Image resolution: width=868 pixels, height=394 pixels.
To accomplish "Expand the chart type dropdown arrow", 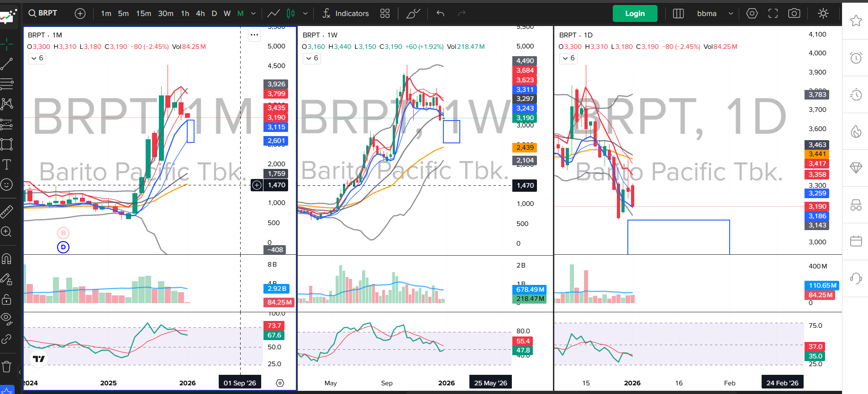I will [x=305, y=13].
